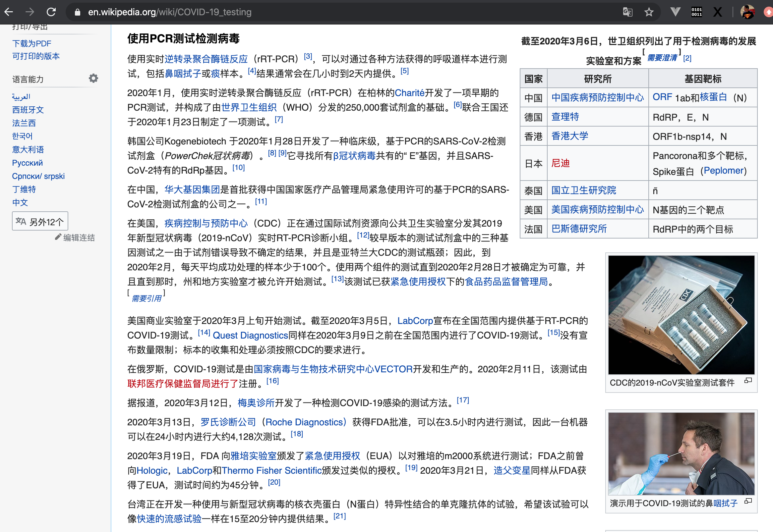Enlarge the CDC test kit image icon
Image resolution: width=773 pixels, height=532 pixels.
(748, 381)
